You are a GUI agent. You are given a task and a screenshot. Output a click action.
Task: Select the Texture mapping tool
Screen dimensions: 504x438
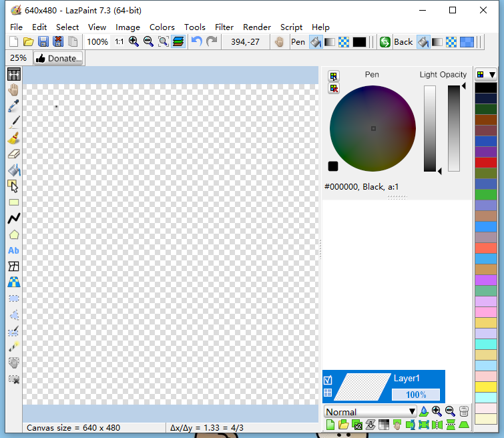[x=13, y=282]
